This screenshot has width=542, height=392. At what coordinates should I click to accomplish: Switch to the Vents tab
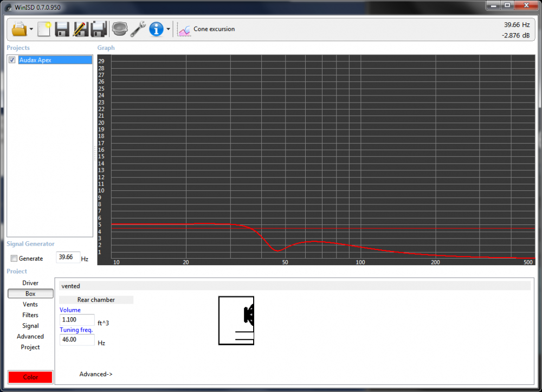click(30, 304)
